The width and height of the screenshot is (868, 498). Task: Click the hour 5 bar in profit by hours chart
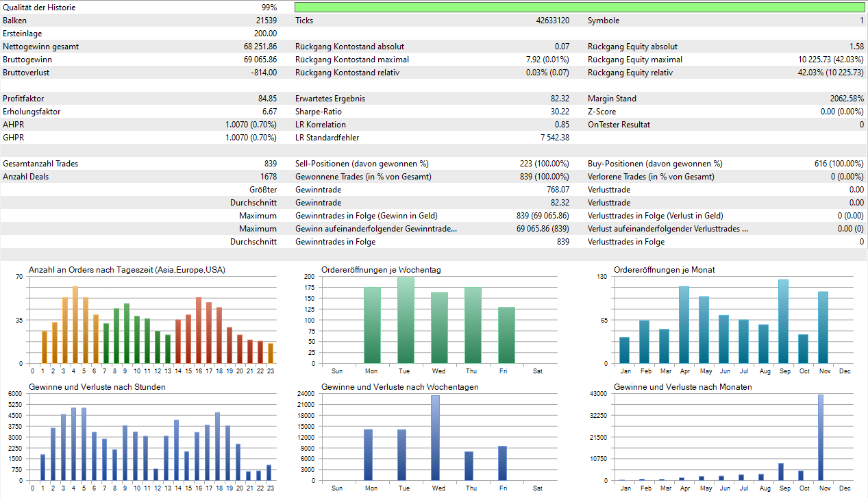[x=84, y=444]
